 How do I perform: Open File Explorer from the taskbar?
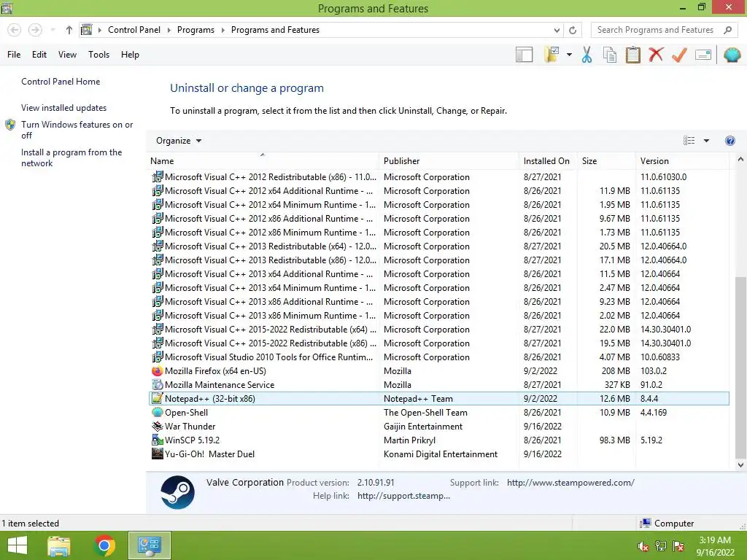[58, 545]
